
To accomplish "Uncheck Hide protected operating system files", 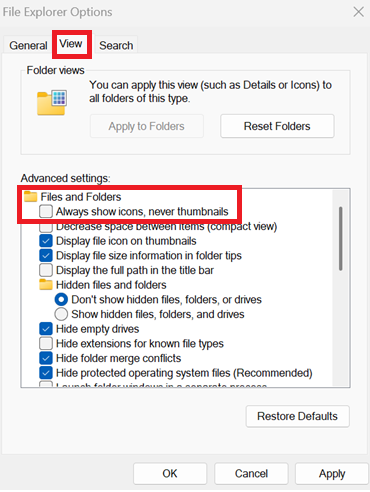I will point(46,373).
